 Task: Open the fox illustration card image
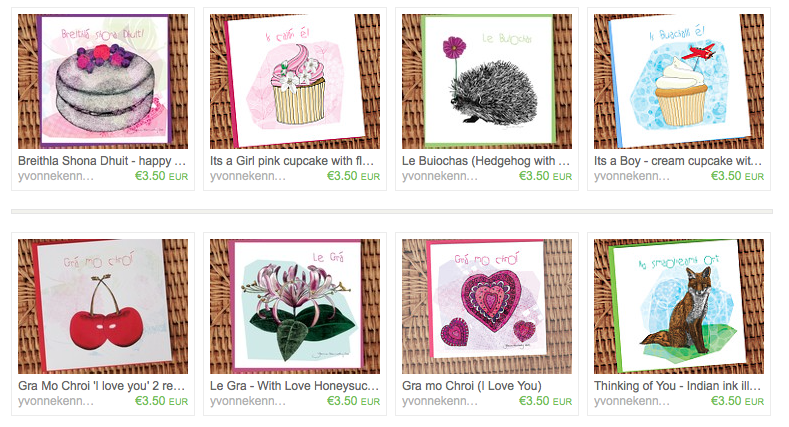pos(679,306)
